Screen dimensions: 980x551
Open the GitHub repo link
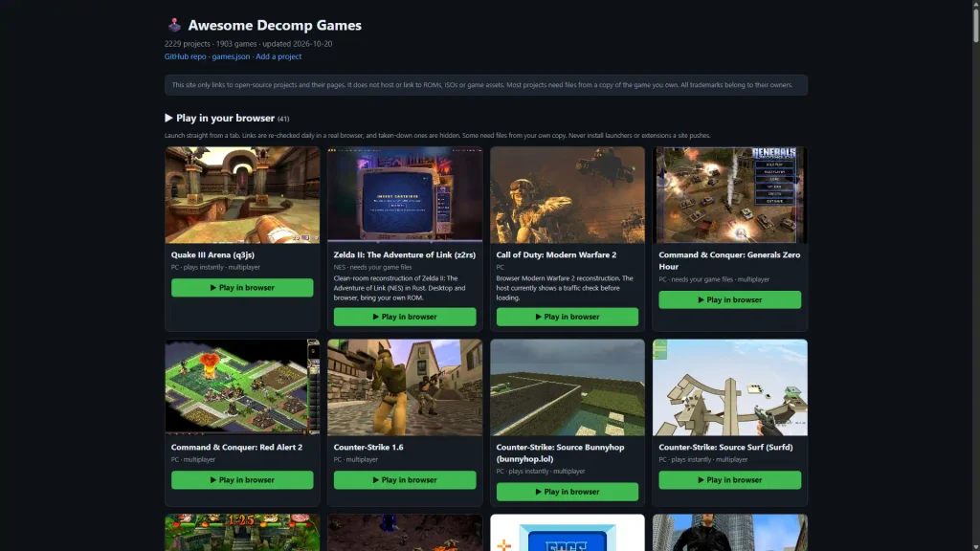[x=185, y=56]
